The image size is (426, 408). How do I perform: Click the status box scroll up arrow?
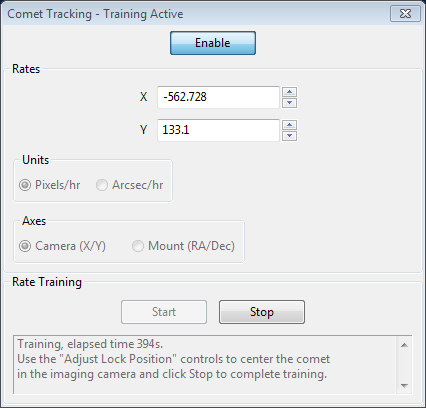[404, 345]
